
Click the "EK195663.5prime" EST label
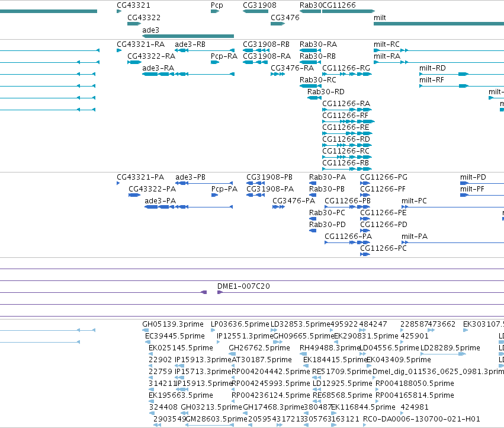(x=181, y=395)
